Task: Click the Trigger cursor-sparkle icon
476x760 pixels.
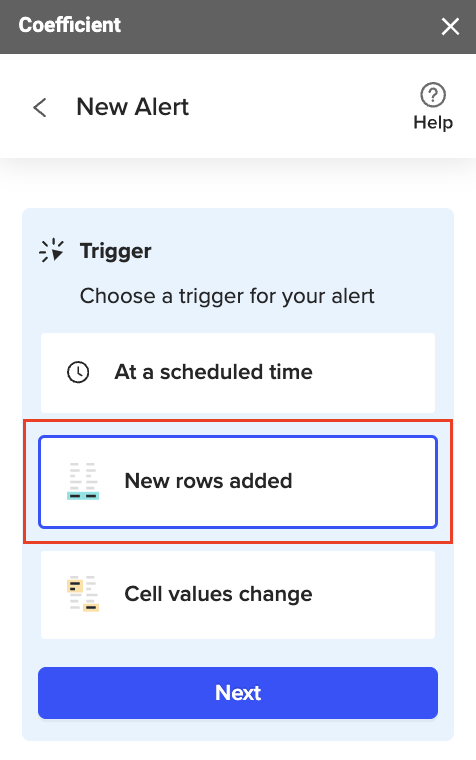Action: click(x=51, y=251)
